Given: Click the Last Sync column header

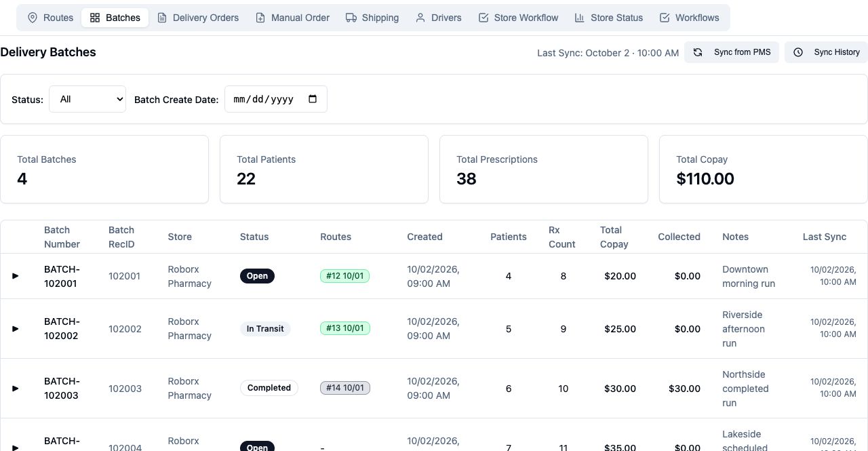Looking at the screenshot, I should click(x=825, y=237).
